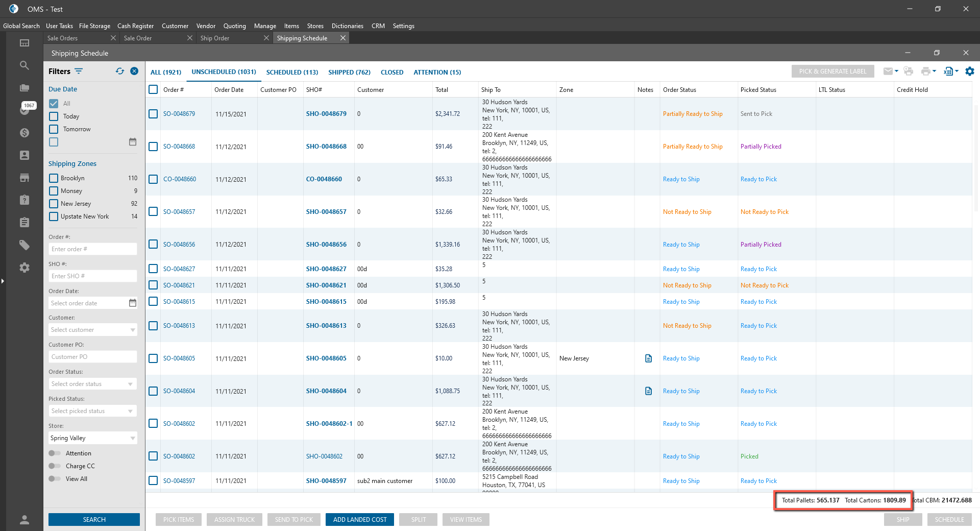Open the user profile icon at sidebar bottom

[x=24, y=520]
